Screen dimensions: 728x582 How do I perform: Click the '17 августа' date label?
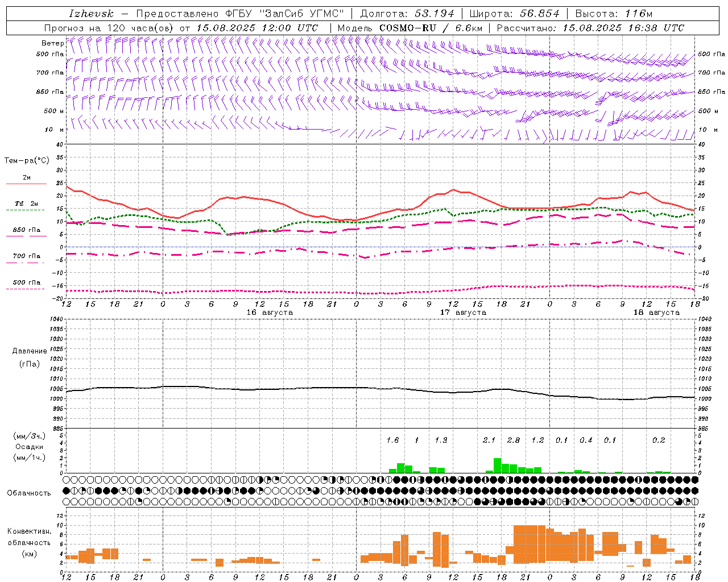click(463, 313)
